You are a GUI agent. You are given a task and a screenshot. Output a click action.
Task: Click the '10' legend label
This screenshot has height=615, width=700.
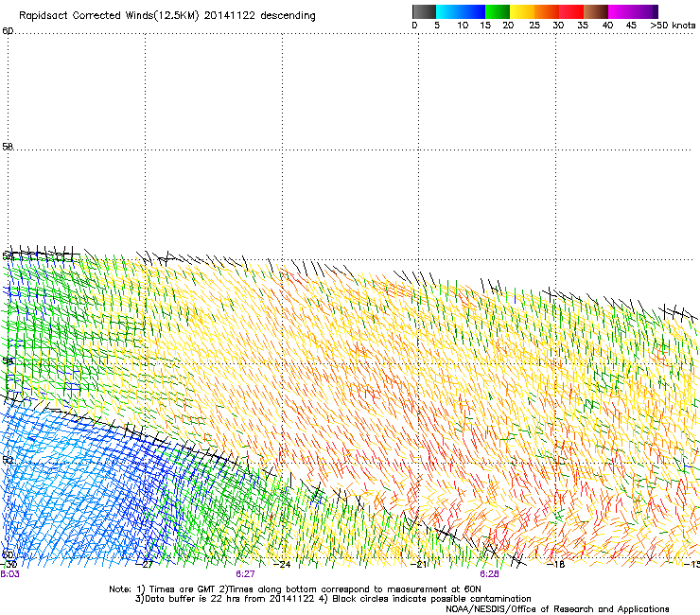pyautogui.click(x=463, y=26)
